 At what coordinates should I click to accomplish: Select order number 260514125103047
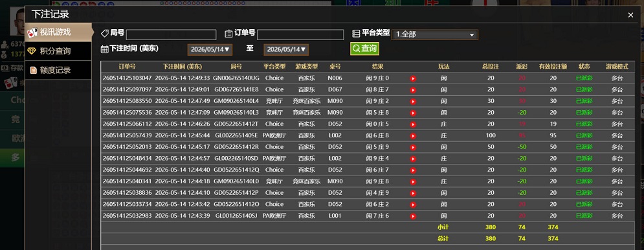(127, 78)
